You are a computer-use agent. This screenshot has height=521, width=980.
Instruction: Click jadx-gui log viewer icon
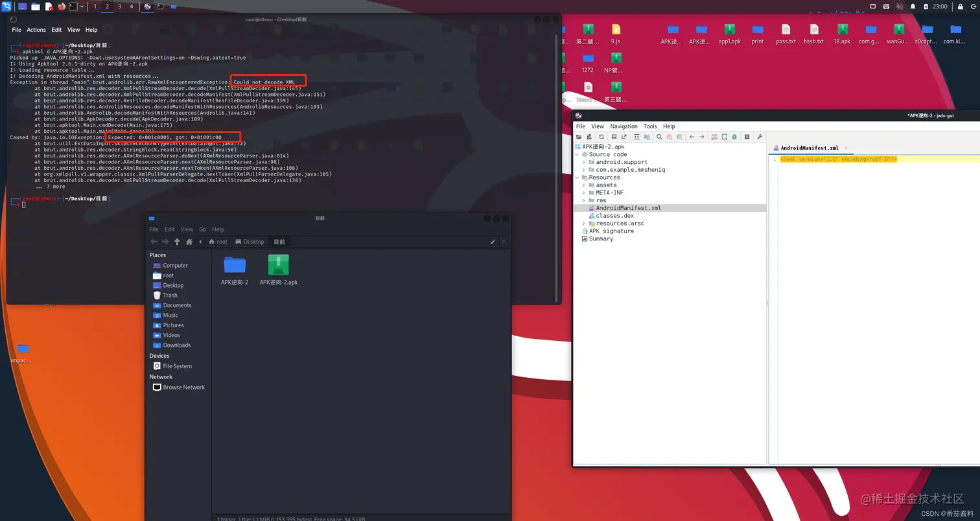747,137
